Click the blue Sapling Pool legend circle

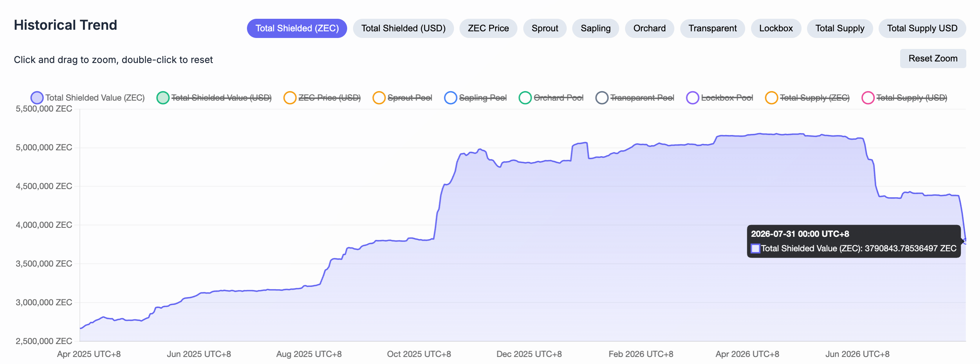click(x=450, y=98)
